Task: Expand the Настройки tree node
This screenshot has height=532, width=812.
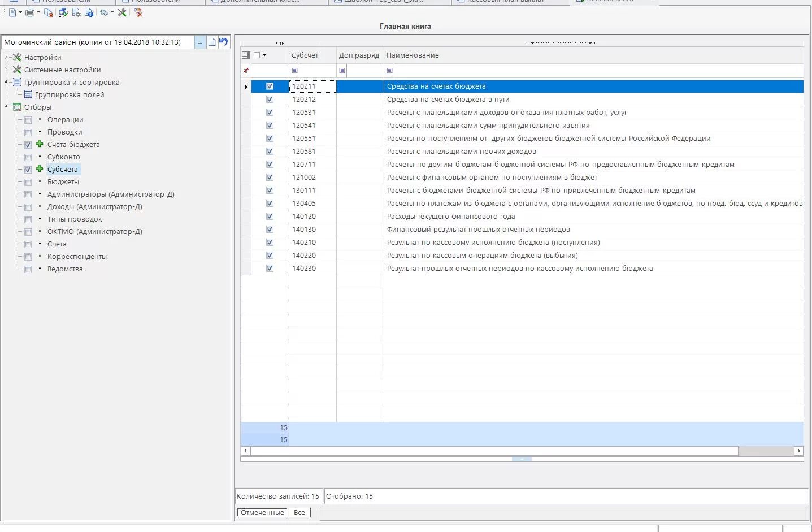Action: [6, 57]
